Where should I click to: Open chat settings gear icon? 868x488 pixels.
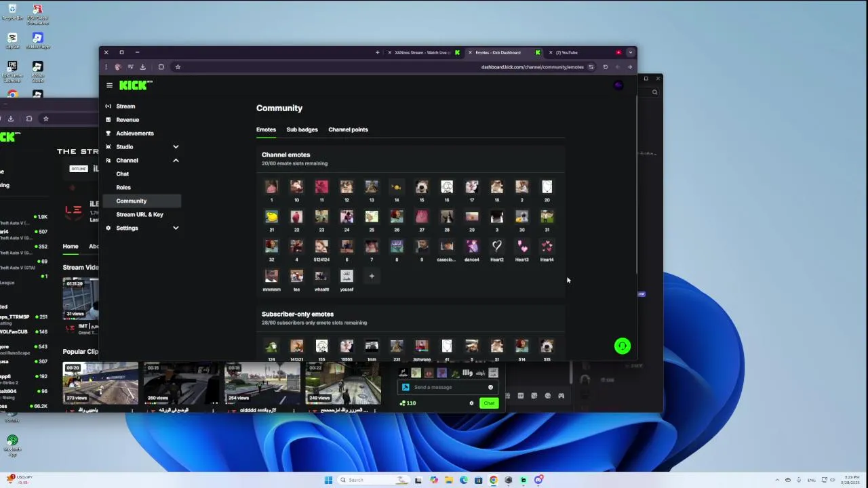coord(471,403)
